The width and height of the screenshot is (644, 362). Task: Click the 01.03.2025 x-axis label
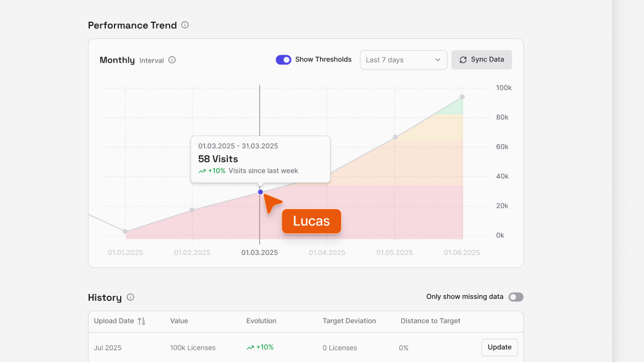coord(259,253)
